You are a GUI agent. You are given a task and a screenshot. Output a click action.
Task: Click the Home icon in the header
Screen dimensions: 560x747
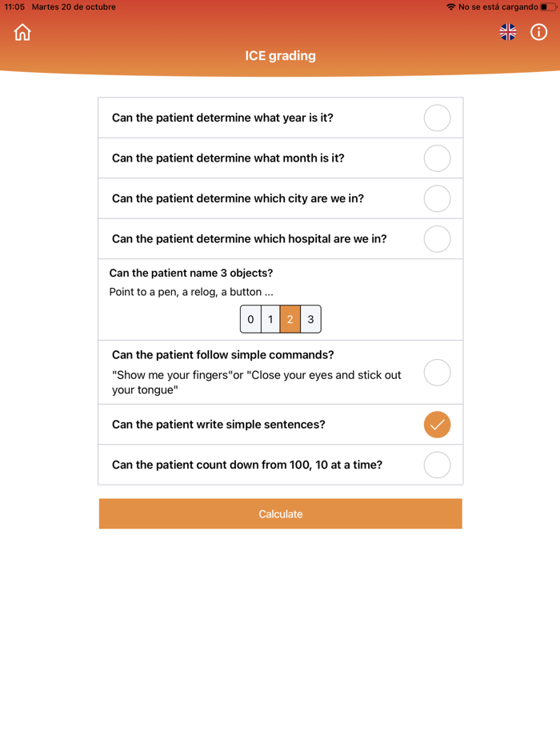22,32
